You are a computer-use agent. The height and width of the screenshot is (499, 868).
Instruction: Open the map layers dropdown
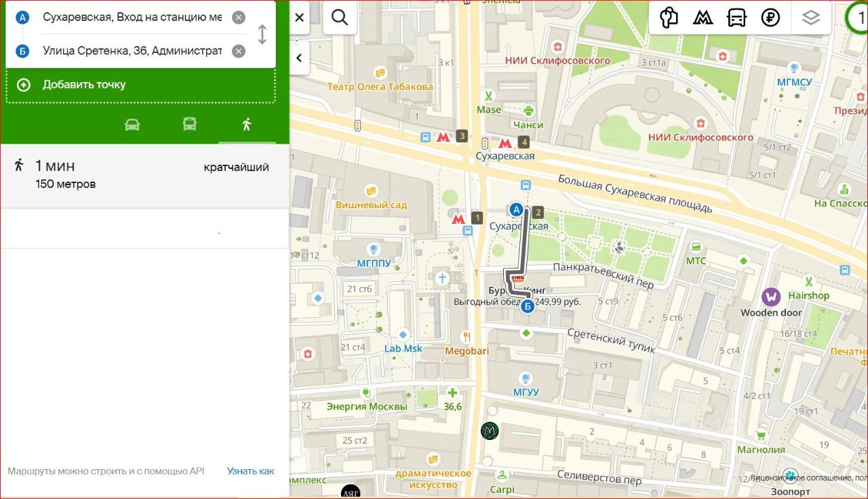click(x=811, y=18)
